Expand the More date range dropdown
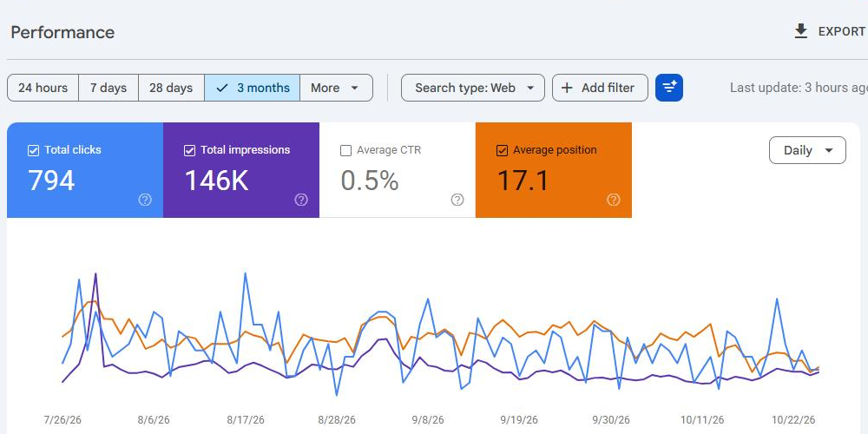This screenshot has height=434, width=868. click(336, 88)
